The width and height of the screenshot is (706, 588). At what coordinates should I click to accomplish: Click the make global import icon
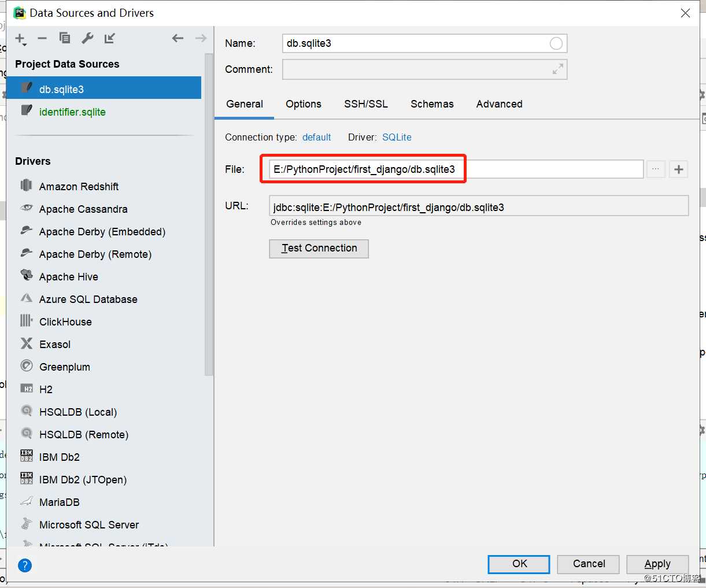tap(110, 38)
